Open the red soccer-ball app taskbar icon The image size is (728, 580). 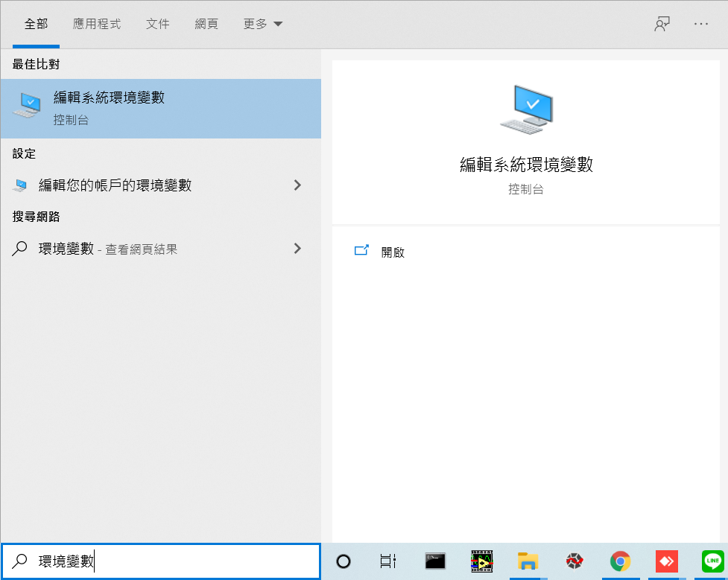click(x=575, y=561)
